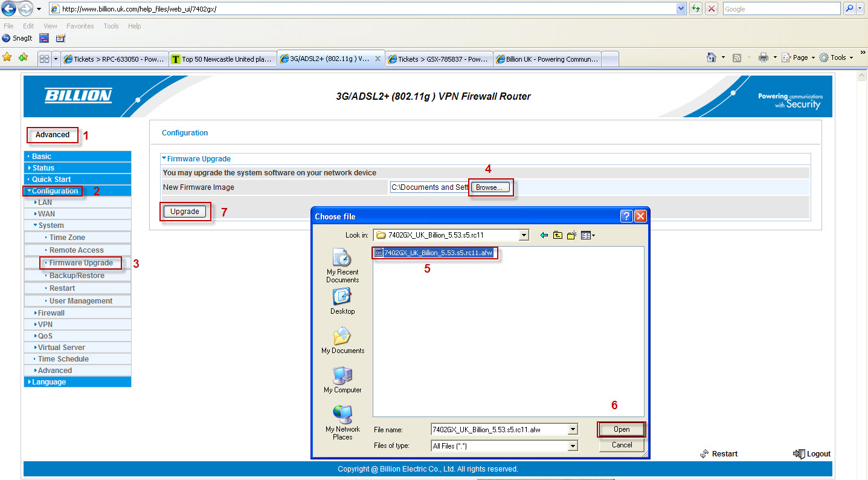Click the browser Forward arrow button
Image resolution: width=868 pixels, height=480 pixels.
pyautogui.click(x=26, y=8)
